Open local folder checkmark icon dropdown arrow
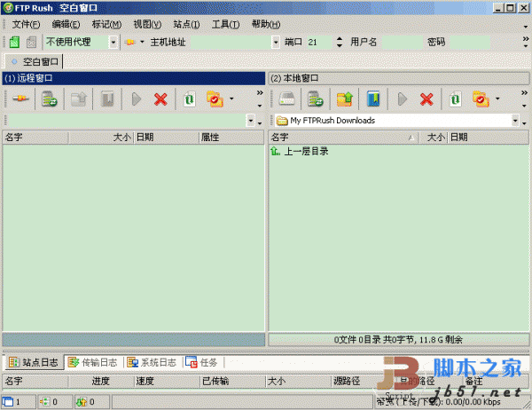This screenshot has width=532, height=410. click(497, 99)
